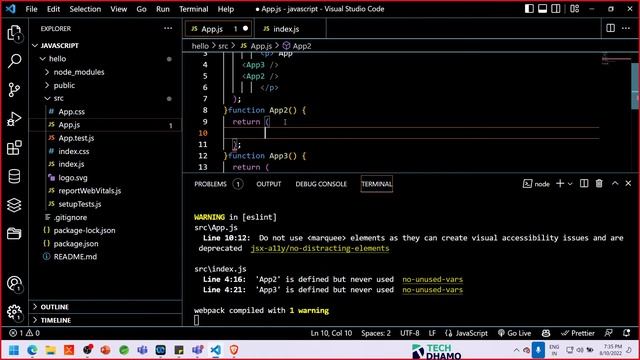
Task: Expand the node_modules folder
Action: click(105, 72)
